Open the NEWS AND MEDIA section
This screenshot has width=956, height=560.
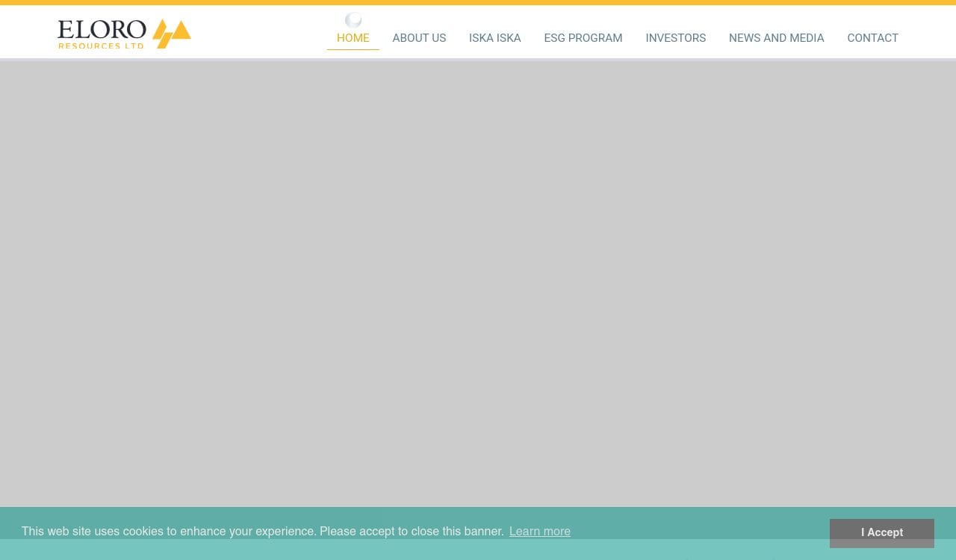(x=776, y=38)
